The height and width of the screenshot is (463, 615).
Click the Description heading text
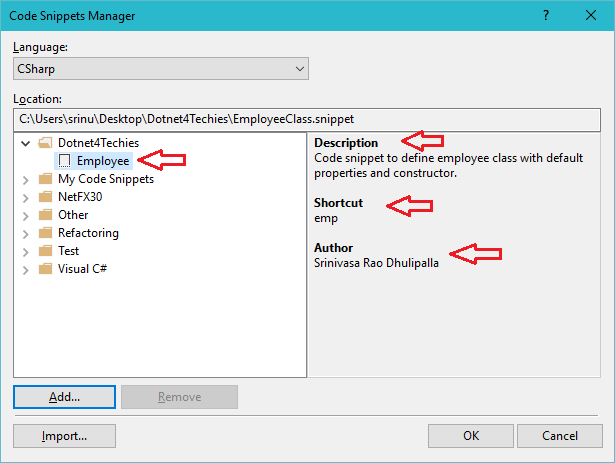click(x=346, y=143)
